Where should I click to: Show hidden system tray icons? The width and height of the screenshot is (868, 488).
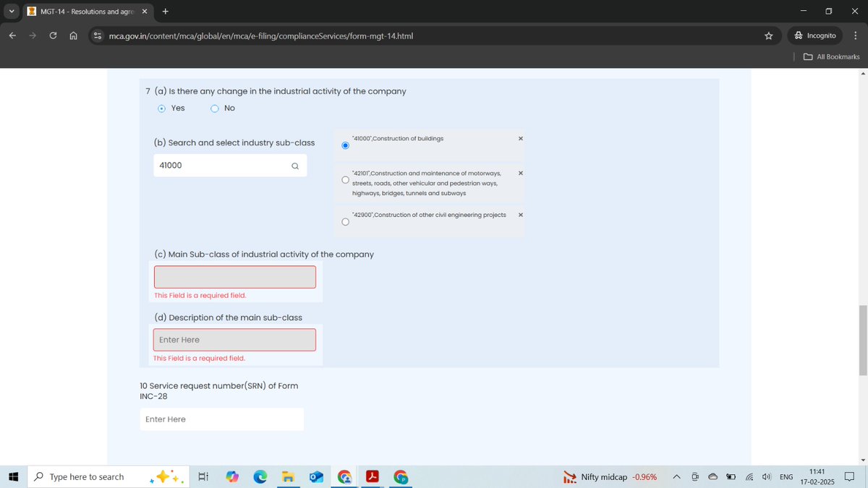click(x=677, y=477)
